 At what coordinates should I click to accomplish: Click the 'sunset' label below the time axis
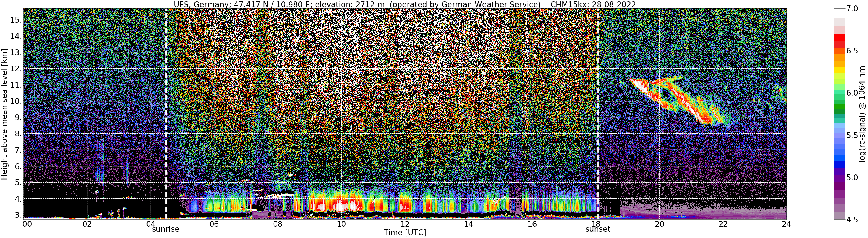598,229
